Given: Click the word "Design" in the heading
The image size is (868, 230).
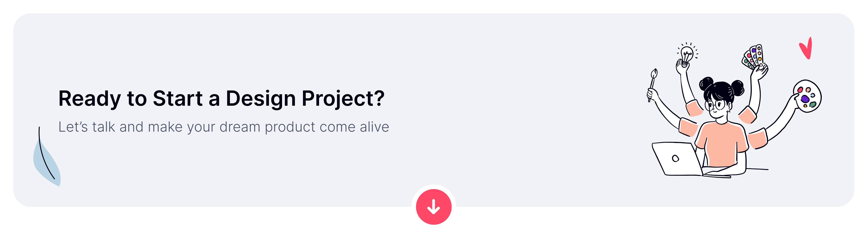Looking at the screenshot, I should 261,98.
